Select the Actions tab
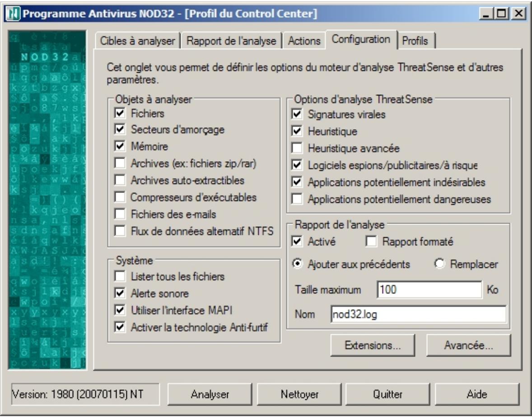 tap(304, 41)
